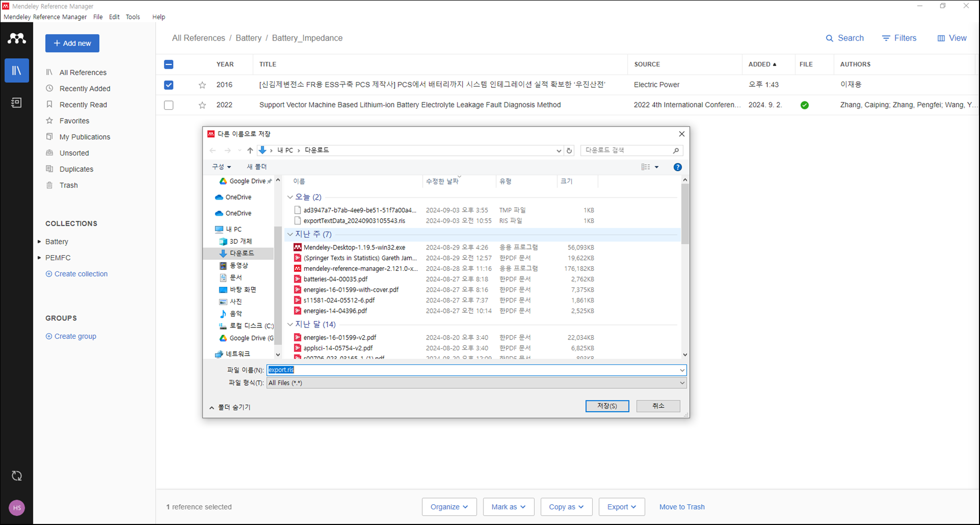
Task: Open Filters in Mendeley header
Action: tap(899, 38)
